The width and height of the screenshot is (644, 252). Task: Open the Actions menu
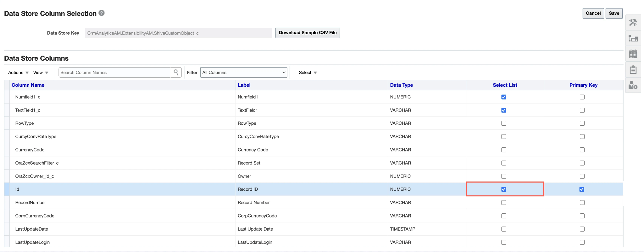[x=18, y=73]
